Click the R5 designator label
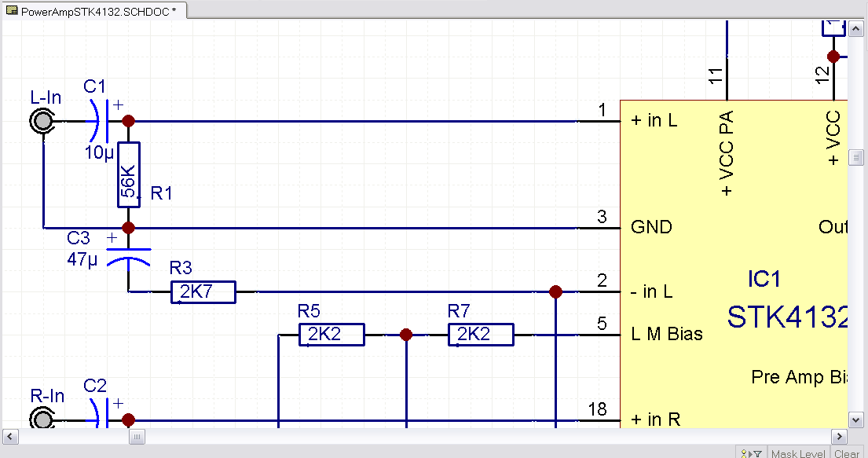This screenshot has width=868, height=458. click(309, 311)
